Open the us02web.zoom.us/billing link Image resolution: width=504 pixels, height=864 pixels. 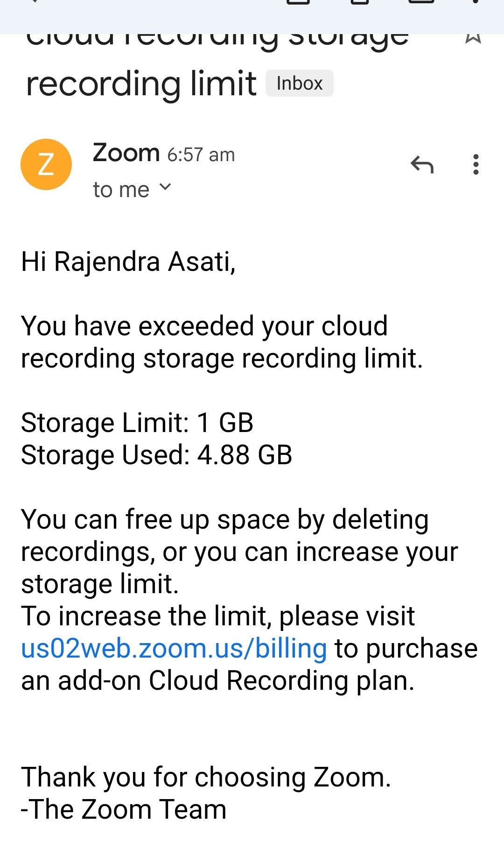174,649
